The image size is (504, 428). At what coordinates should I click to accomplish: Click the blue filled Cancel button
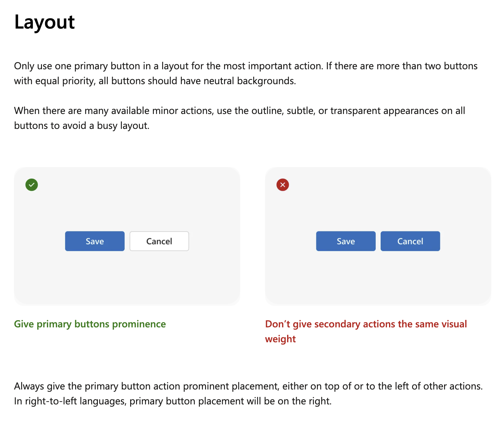coord(410,241)
